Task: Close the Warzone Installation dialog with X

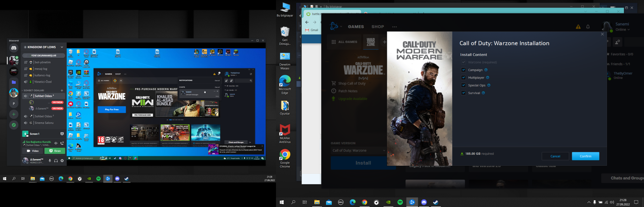Action: click(602, 34)
